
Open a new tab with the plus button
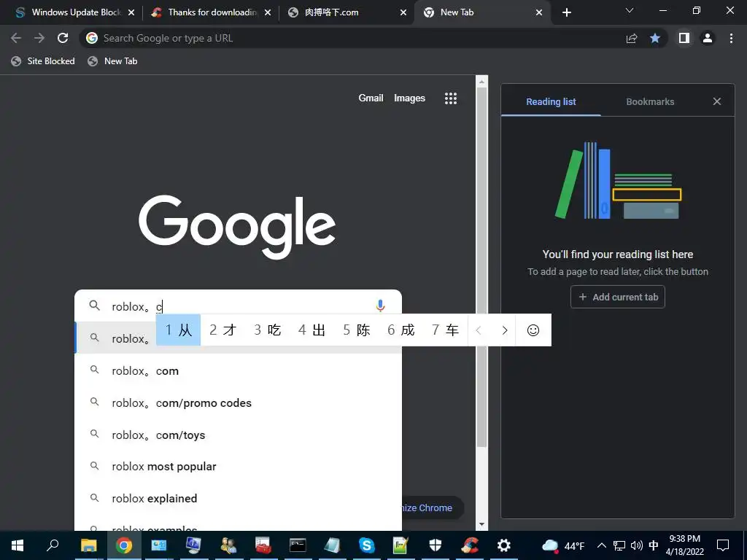[x=566, y=12]
